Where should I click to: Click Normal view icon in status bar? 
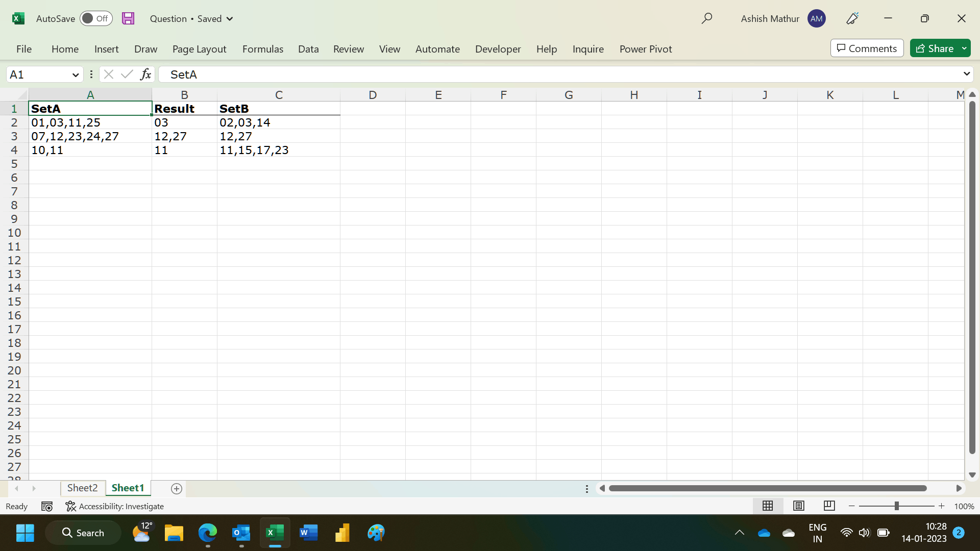768,506
